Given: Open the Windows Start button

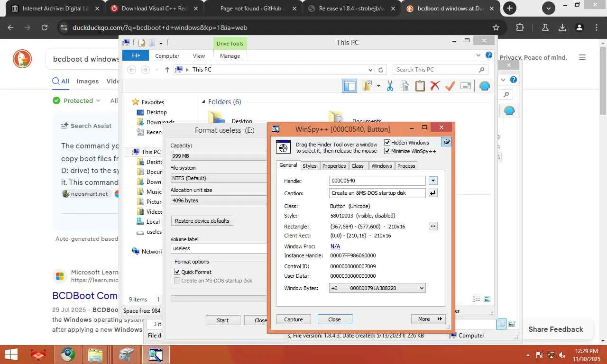Looking at the screenshot, I should click(11, 355).
